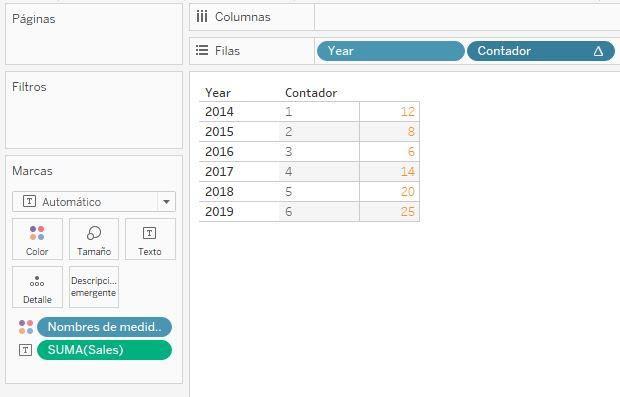Viewport: 620px width, 397px height.
Task: Open the Automático mark type selector
Action: 94,202
